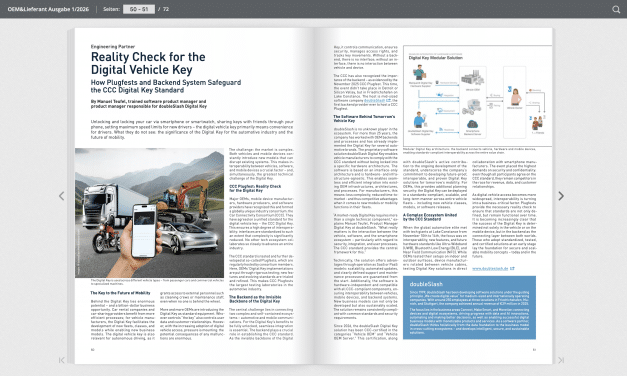The width and height of the screenshot is (627, 376).
Task: Click the OEM&Lieferant Ausgabe 1/2026 title
Action: 48,9
